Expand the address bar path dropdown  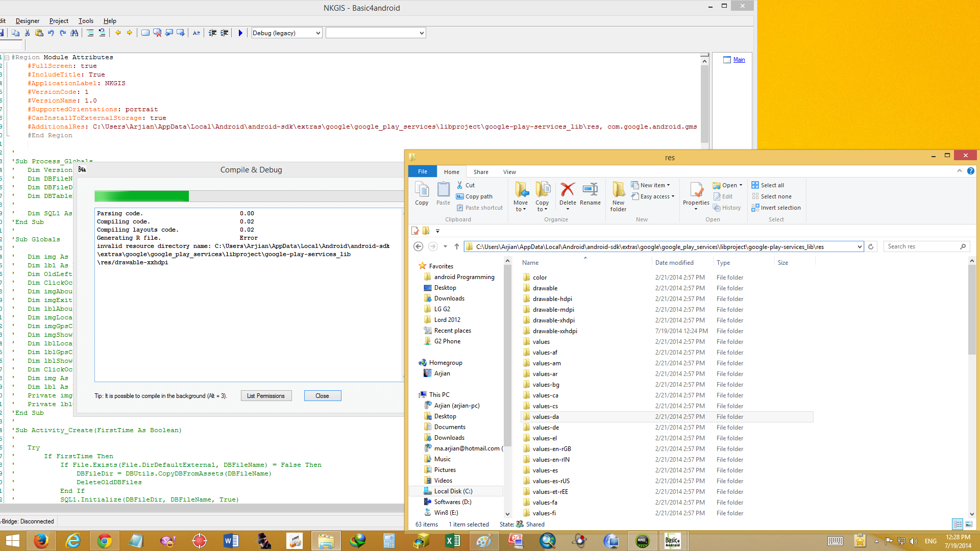pyautogui.click(x=859, y=247)
